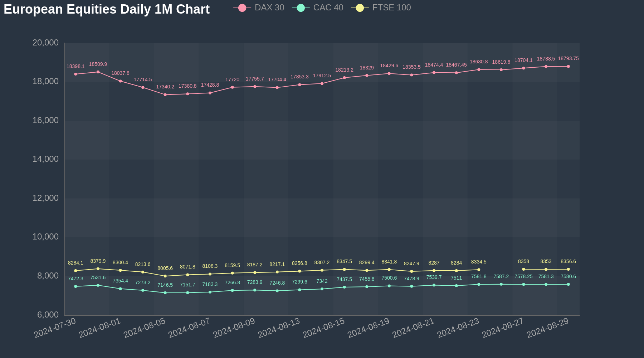Image resolution: width=644 pixels, height=358 pixels.
Task: Select DAX data point labeled 18630.8
Action: (x=479, y=69)
